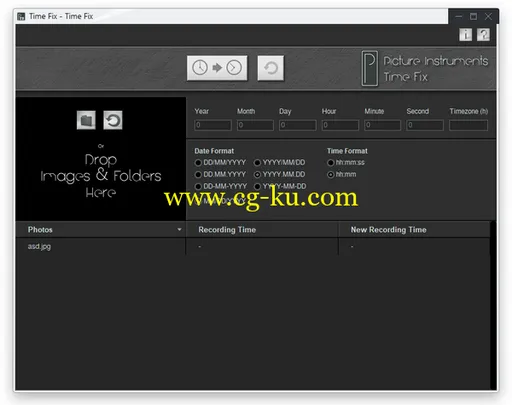This screenshot has height=405, width=512.
Task: Focus the Timezone (h) input field
Action: [468, 125]
